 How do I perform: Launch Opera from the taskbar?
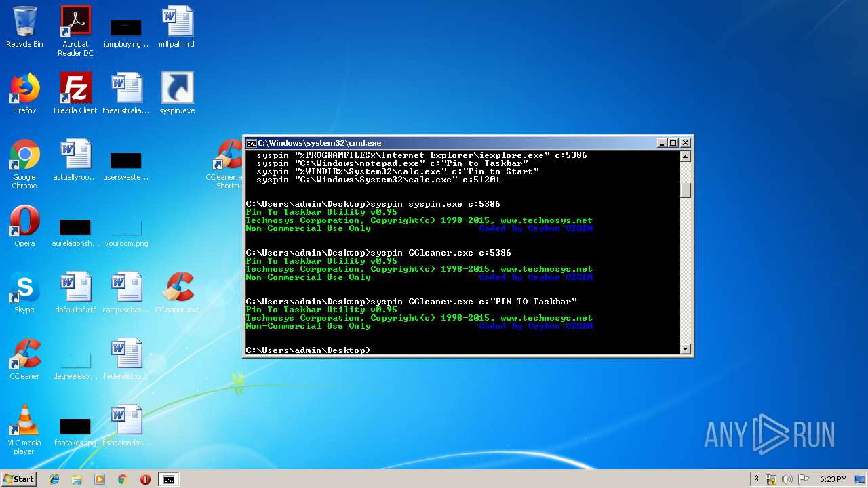pyautogui.click(x=145, y=479)
